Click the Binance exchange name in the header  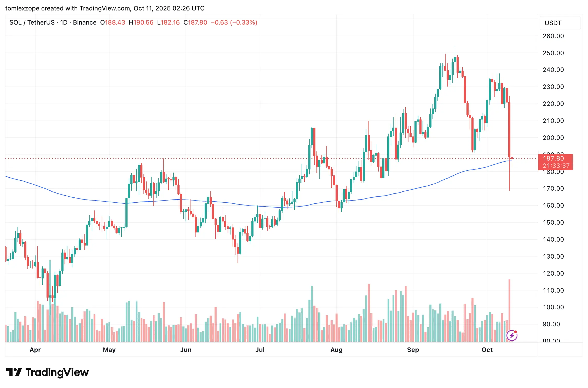click(85, 22)
